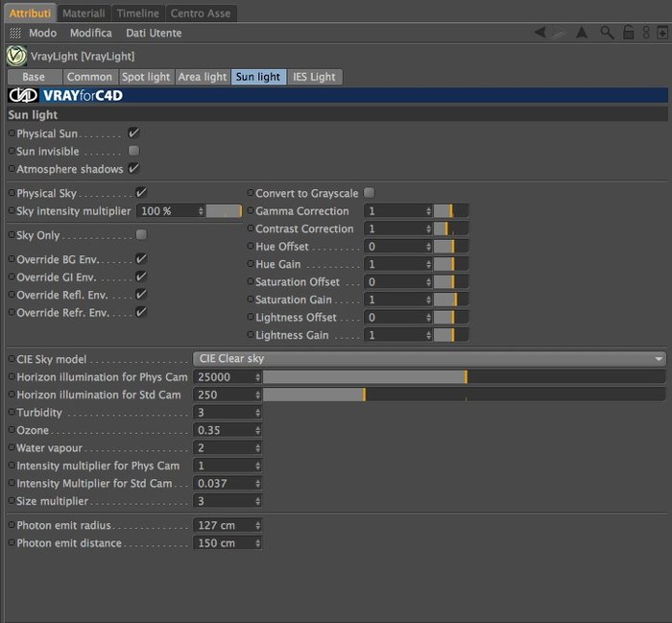The height and width of the screenshot is (623, 672).
Task: Click the new attribute manager icon
Action: pos(662,33)
